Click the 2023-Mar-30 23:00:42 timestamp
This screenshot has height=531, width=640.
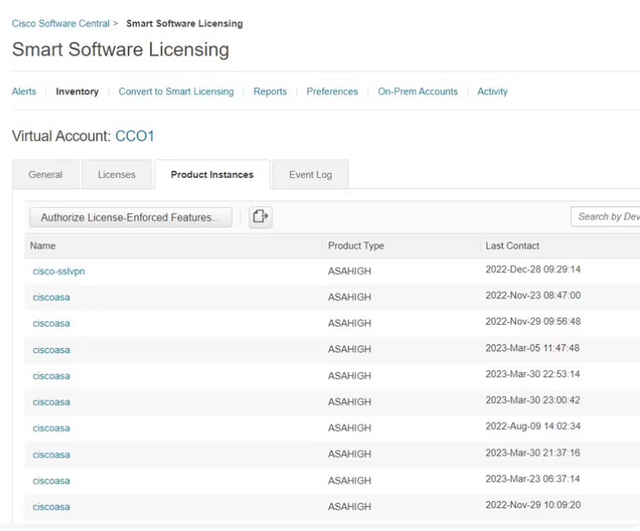tap(533, 400)
